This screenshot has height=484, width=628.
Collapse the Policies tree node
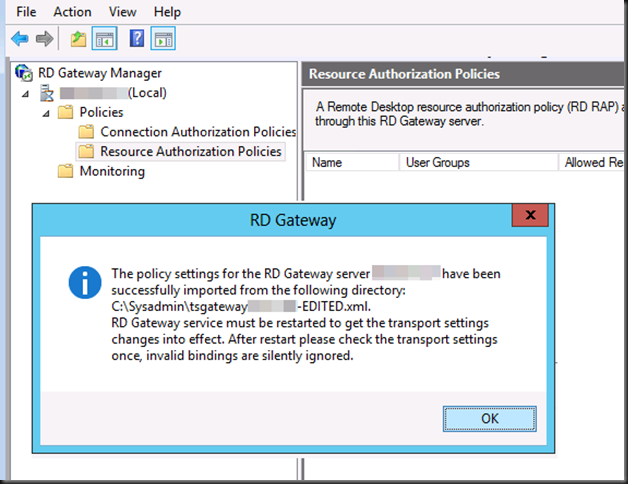46,114
